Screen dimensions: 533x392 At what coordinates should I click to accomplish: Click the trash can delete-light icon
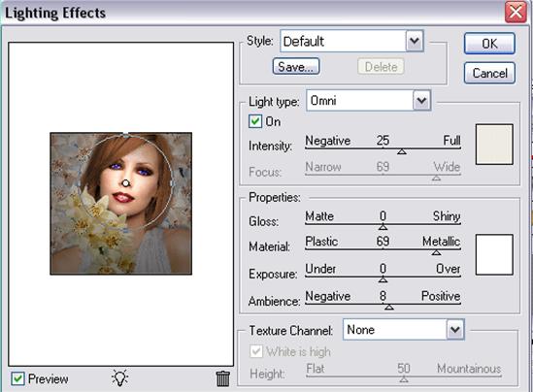click(x=223, y=378)
